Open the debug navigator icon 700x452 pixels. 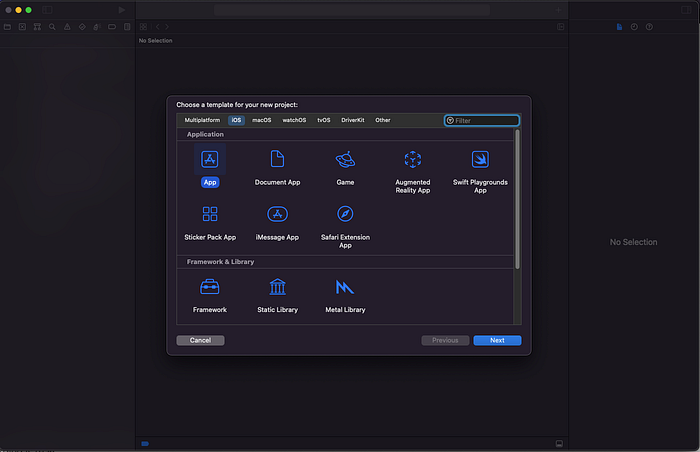97,27
